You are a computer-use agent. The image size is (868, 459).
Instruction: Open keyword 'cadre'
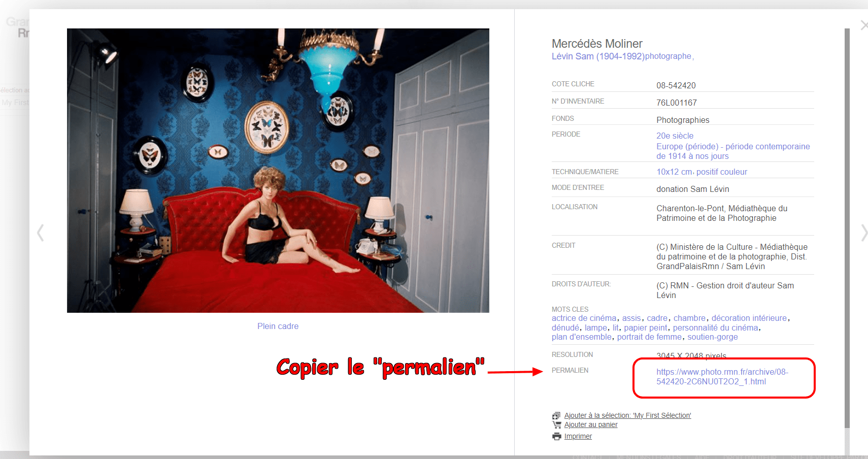[657, 318]
